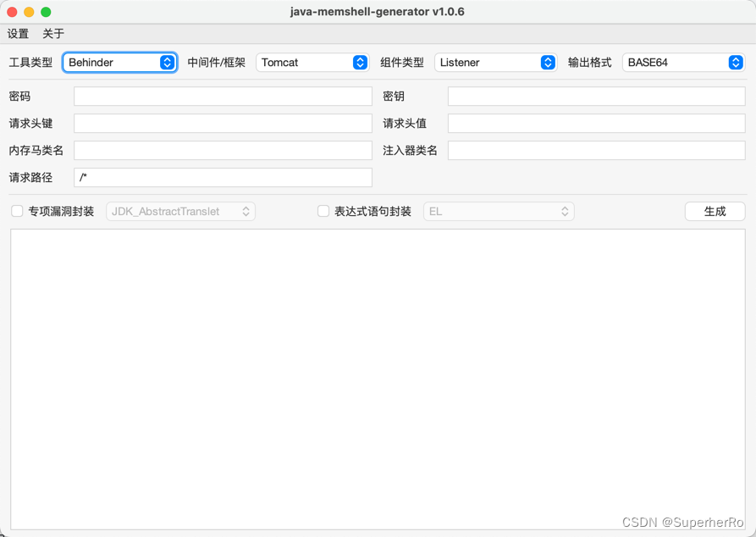
Task: Open the 关于 menu
Action: coord(53,34)
